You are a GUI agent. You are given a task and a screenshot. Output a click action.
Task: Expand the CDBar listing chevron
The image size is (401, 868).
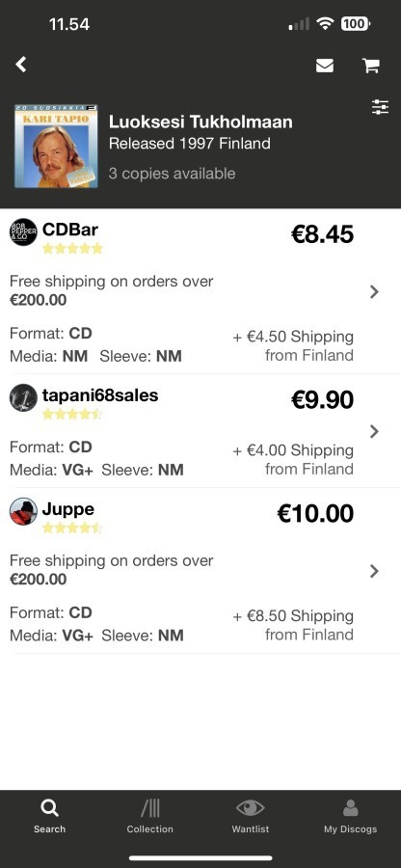click(374, 291)
